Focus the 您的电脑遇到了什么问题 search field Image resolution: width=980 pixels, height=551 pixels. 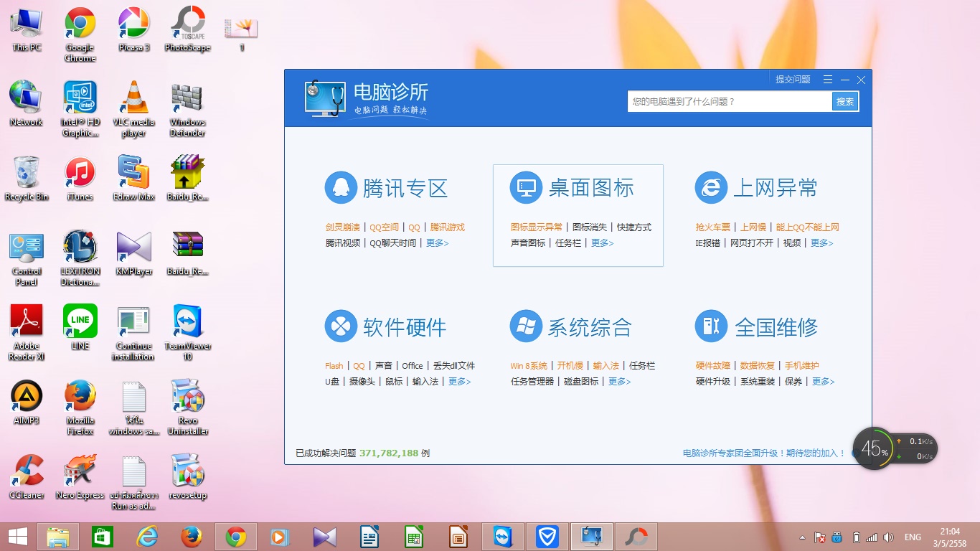pos(730,102)
